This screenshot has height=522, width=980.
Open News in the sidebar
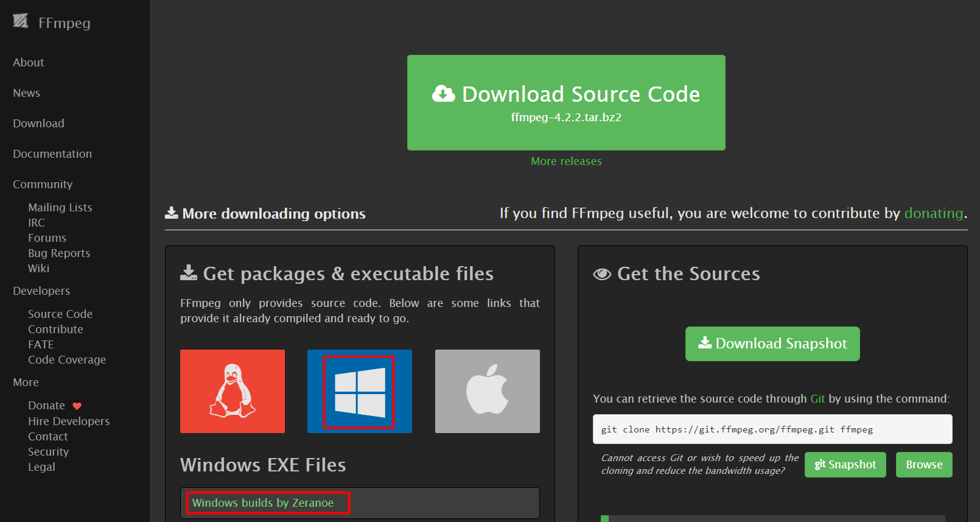[x=27, y=93]
